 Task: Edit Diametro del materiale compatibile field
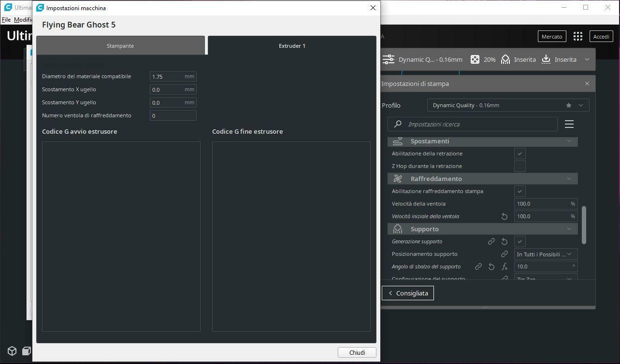(x=173, y=76)
